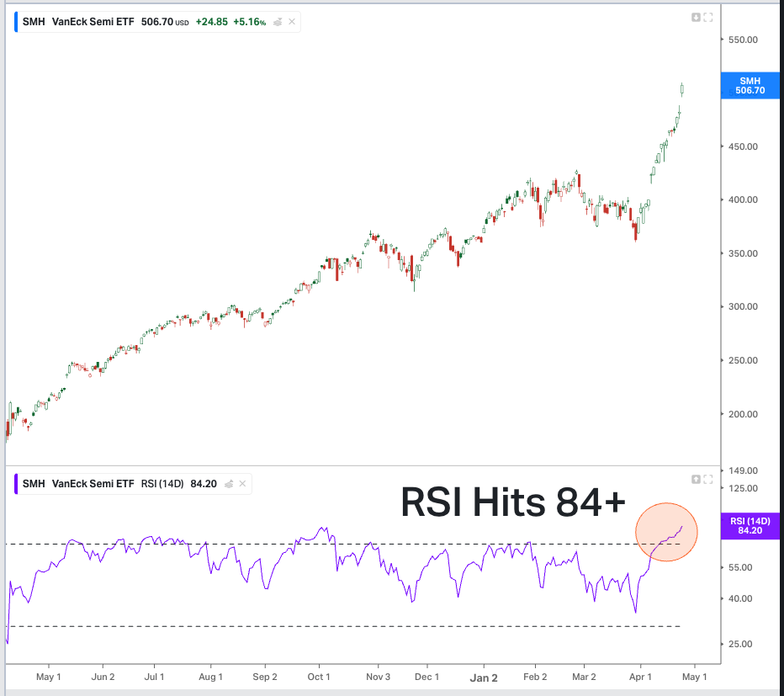Click the purple RSI series color bar
The height and width of the screenshot is (696, 784).
point(15,484)
